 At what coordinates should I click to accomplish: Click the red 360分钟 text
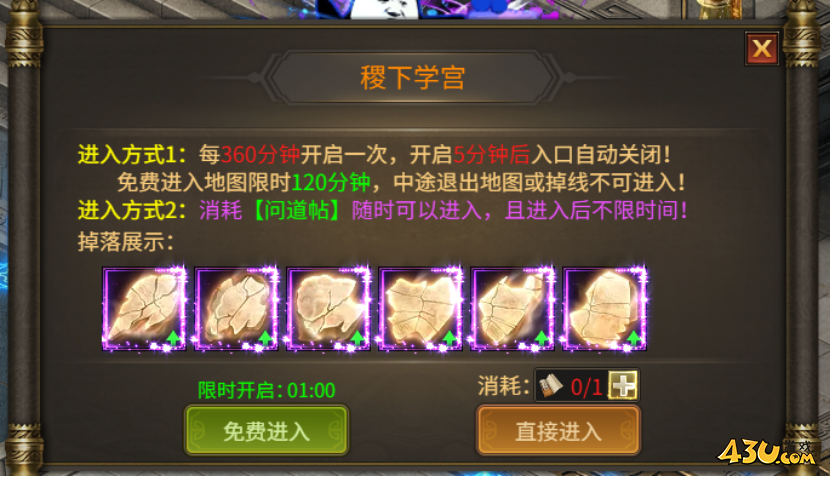[260, 155]
